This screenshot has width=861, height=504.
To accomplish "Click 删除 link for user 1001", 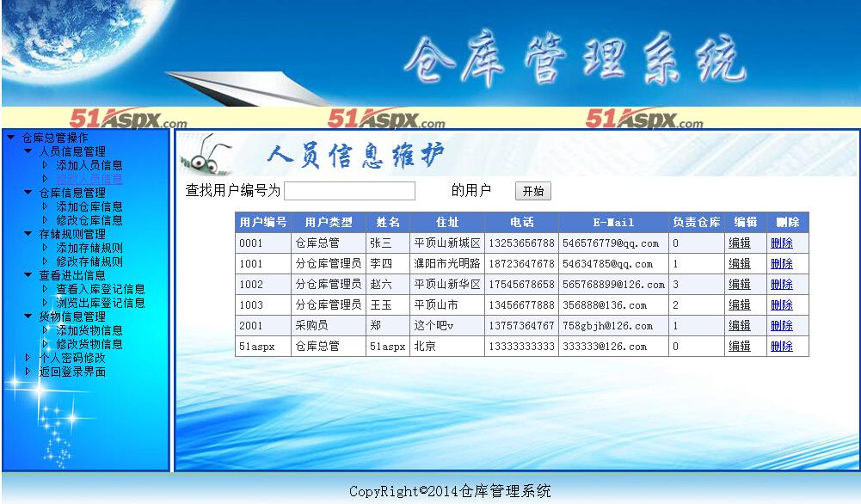I will tap(781, 264).
